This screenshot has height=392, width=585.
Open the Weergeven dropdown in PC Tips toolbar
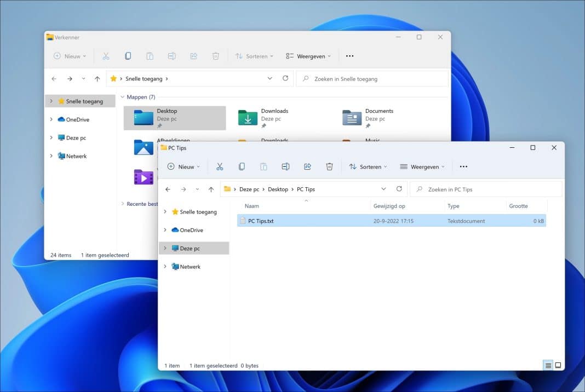click(422, 166)
